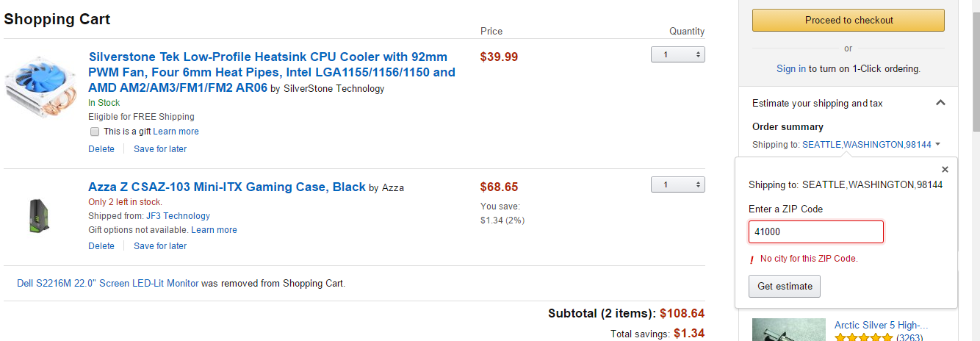Click the Arctic Silver star rating
Screen dimensions: 980x341
click(864, 338)
